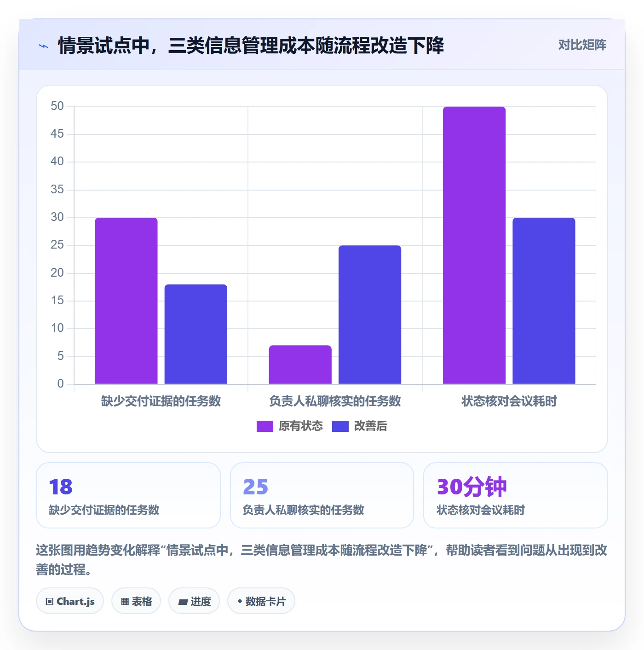The height and width of the screenshot is (650, 644).
Task: Click the purple bar for 状态核对会议耗时
Action: pyautogui.click(x=474, y=245)
